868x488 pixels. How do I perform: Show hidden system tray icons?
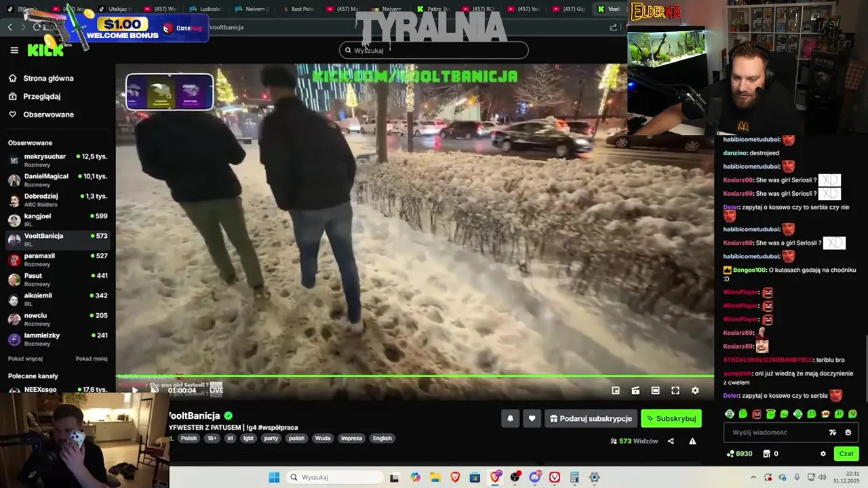coord(753,477)
